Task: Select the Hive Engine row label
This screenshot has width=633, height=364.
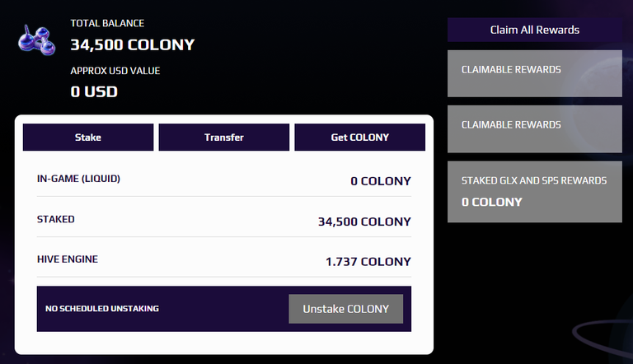Action: click(x=68, y=259)
